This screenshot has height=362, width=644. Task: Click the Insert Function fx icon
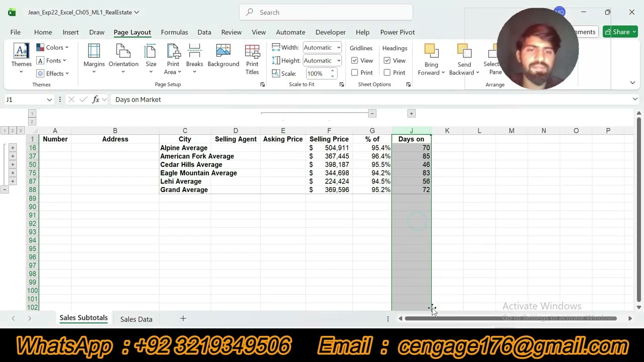(96, 100)
